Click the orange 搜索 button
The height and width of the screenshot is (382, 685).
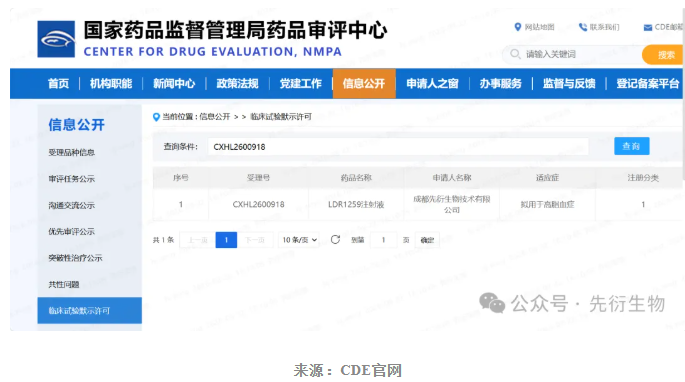pos(663,55)
